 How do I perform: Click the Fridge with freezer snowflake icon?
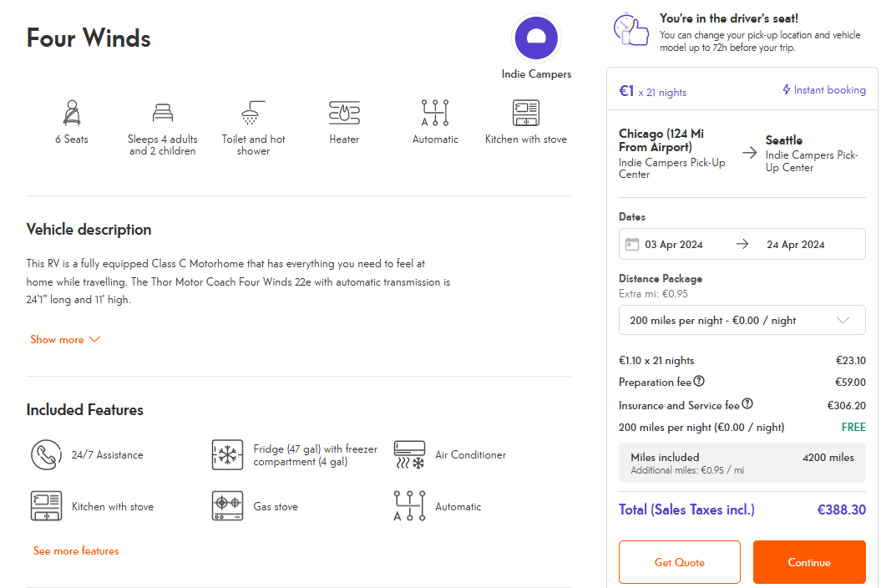point(227,455)
